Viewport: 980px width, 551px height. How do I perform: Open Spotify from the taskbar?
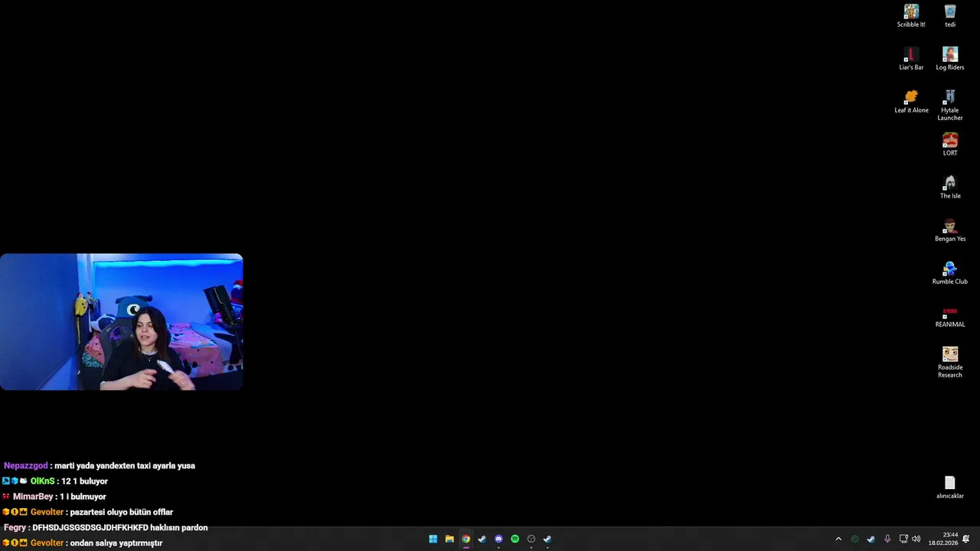coord(514,539)
